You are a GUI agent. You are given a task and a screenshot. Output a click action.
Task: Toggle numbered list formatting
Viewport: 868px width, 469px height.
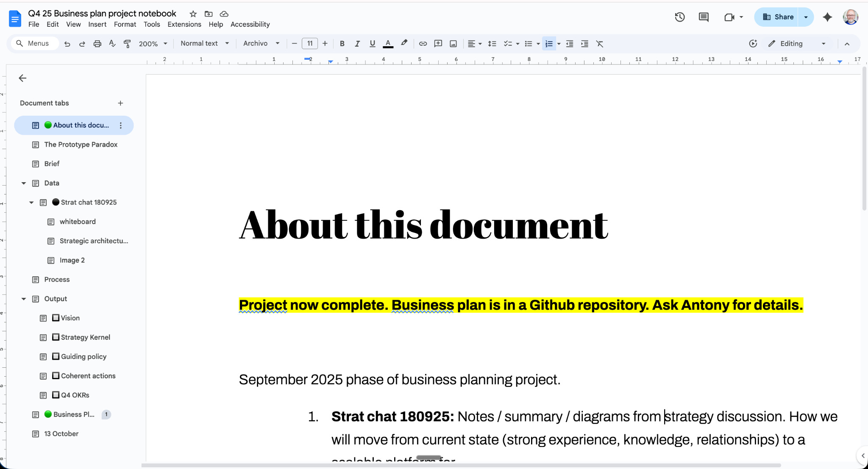549,44
